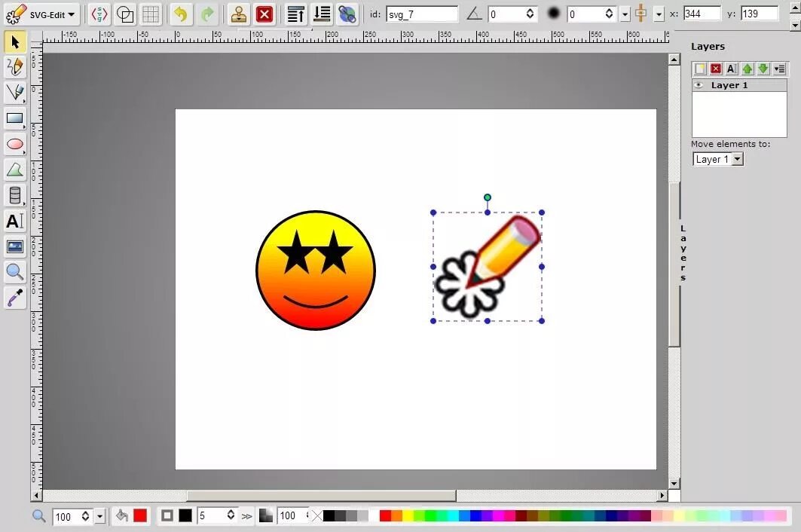
Task: Open the Move elements to dropdown
Action: coord(718,159)
